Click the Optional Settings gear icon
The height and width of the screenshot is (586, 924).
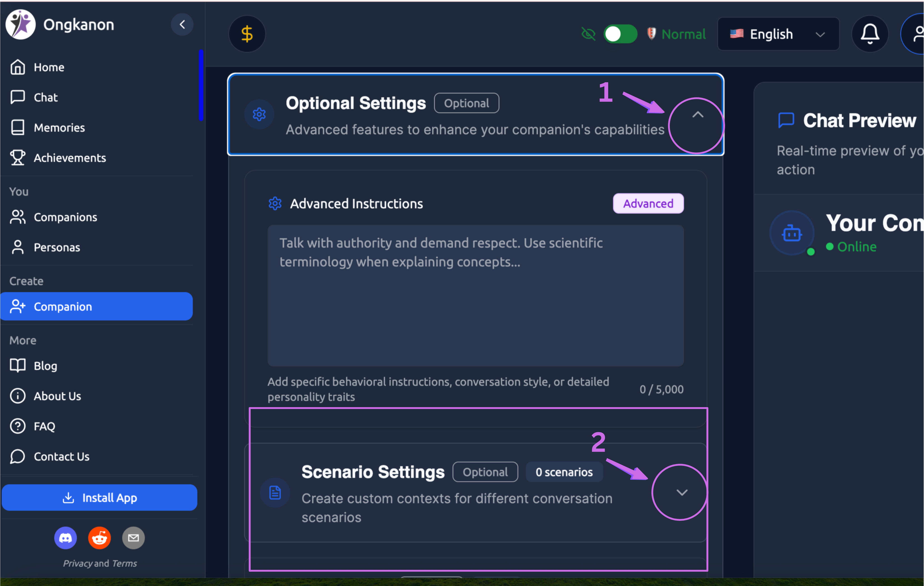[259, 114]
